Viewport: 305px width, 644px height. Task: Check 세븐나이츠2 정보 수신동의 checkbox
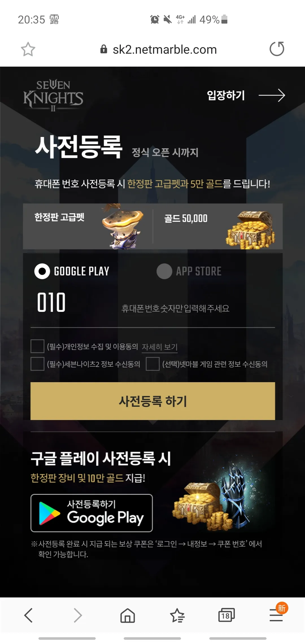[37, 364]
